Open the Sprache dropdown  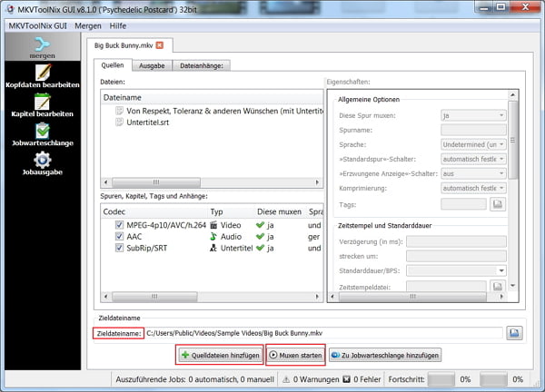click(473, 144)
